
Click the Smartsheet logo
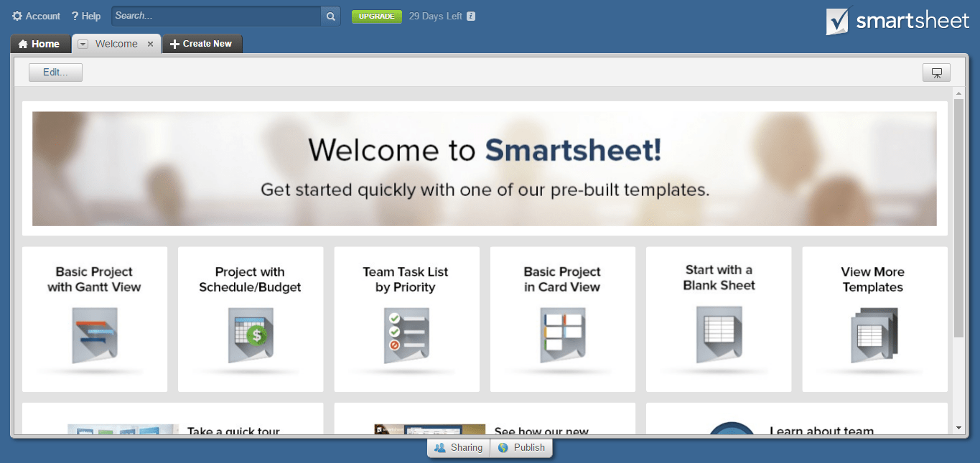897,22
